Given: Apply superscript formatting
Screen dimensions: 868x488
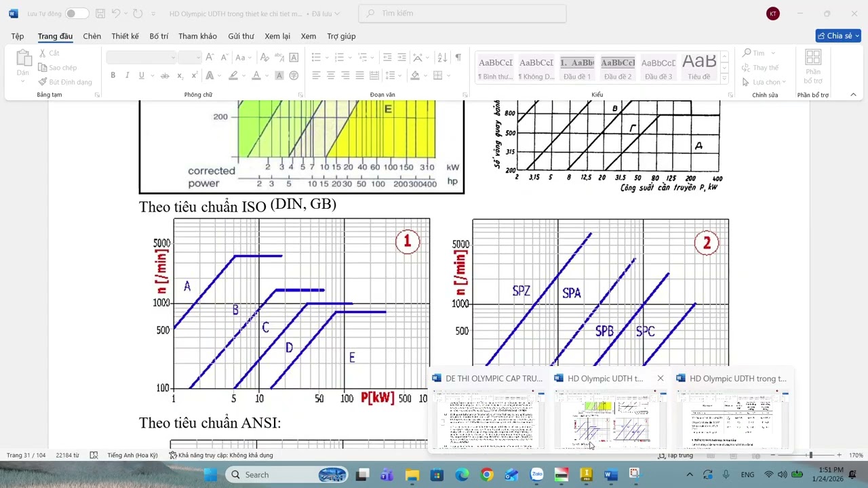Looking at the screenshot, I should click(x=196, y=75).
